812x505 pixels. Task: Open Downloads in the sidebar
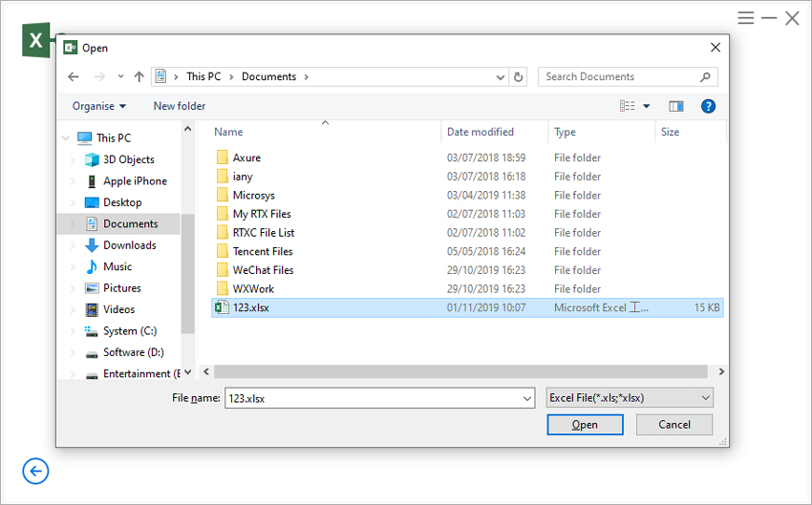130,245
